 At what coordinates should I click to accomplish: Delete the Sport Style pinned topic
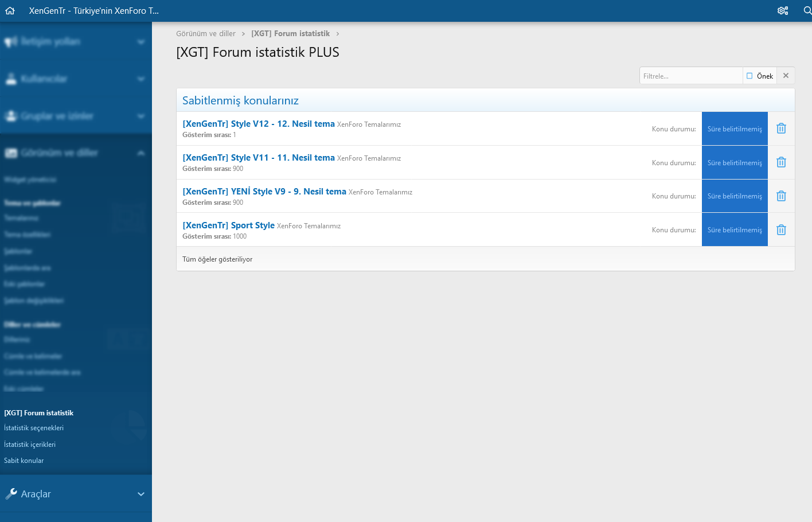tap(781, 230)
